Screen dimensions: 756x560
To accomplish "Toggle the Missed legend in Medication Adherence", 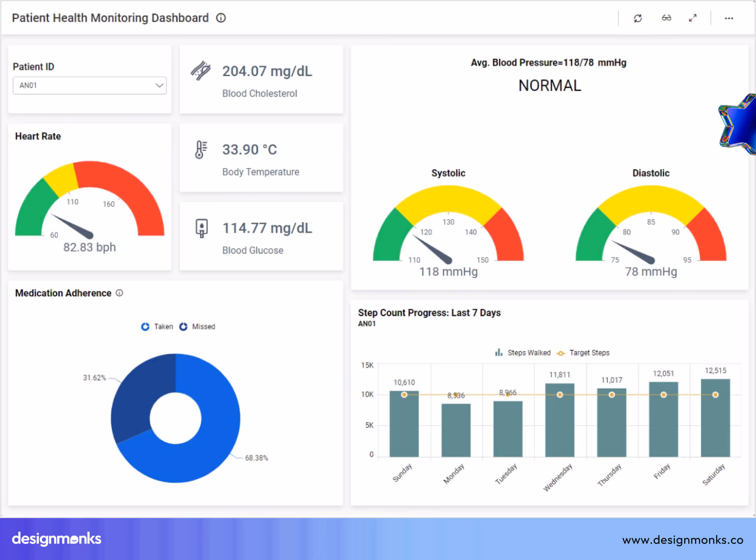I will [197, 326].
